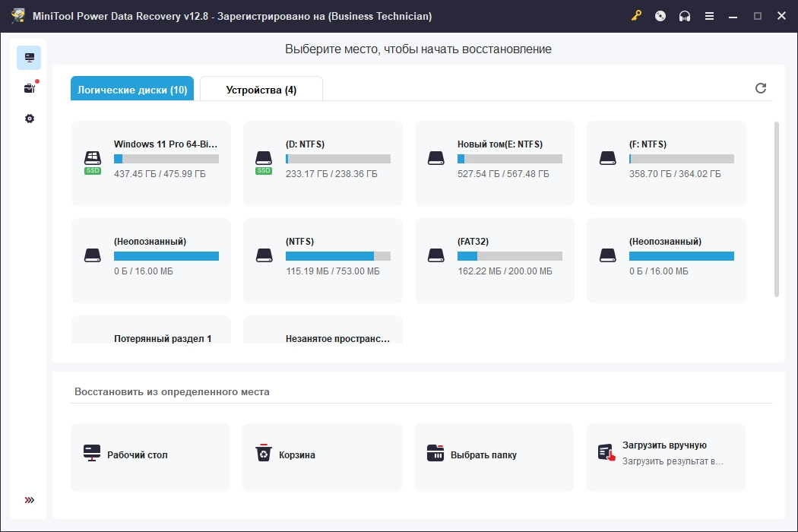Click the FAT32 partition disk icon

tap(436, 255)
